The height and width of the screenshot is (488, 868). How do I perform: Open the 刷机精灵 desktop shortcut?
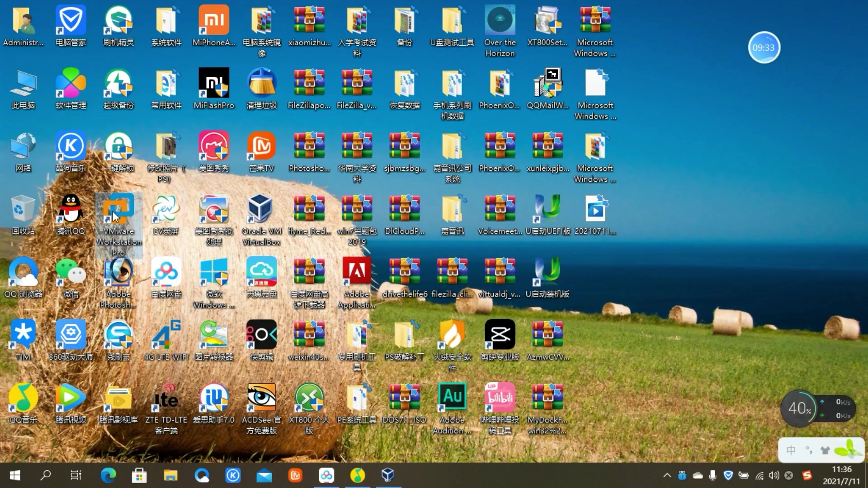[x=118, y=26]
